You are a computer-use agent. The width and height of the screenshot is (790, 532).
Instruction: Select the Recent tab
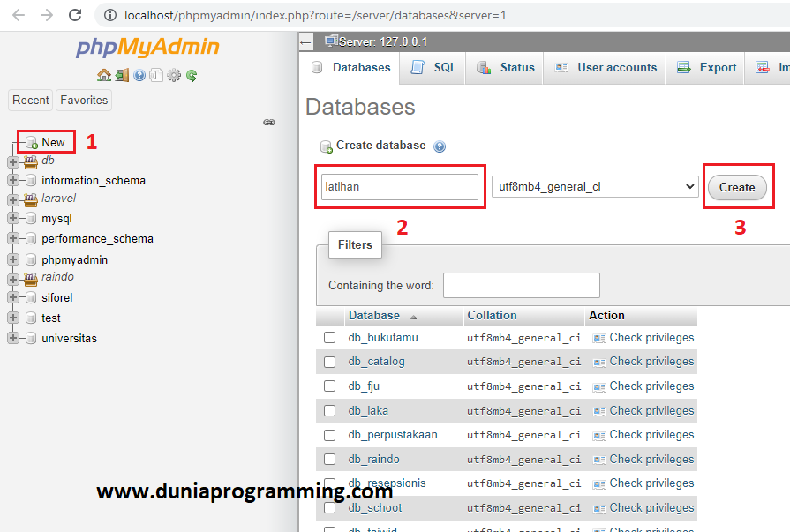[31, 100]
